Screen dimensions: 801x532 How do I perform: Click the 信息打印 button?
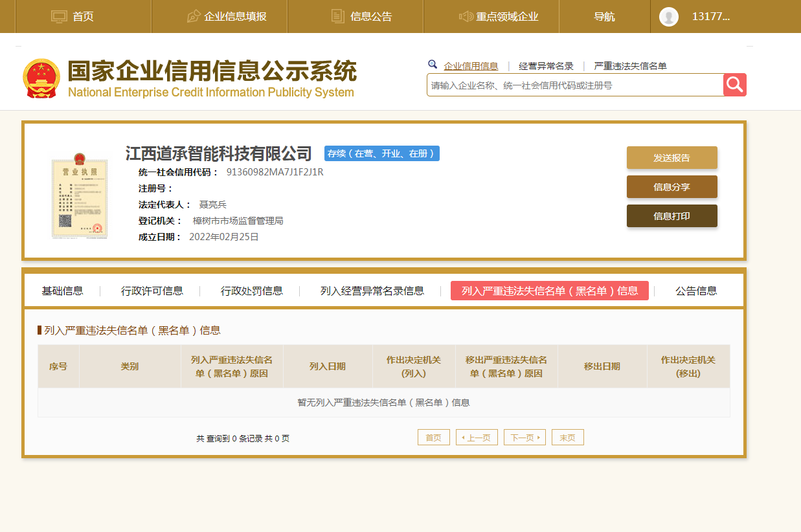pyautogui.click(x=671, y=216)
